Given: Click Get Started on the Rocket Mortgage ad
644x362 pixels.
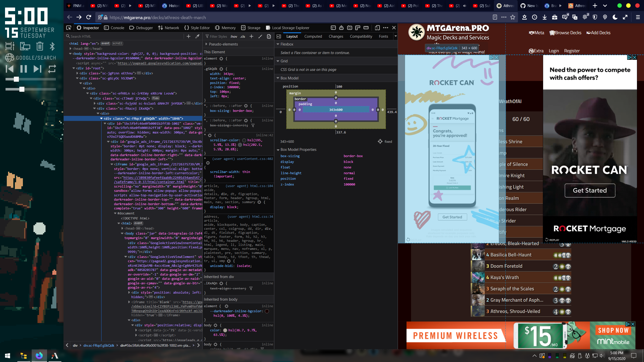Looking at the screenshot, I should pos(590,190).
